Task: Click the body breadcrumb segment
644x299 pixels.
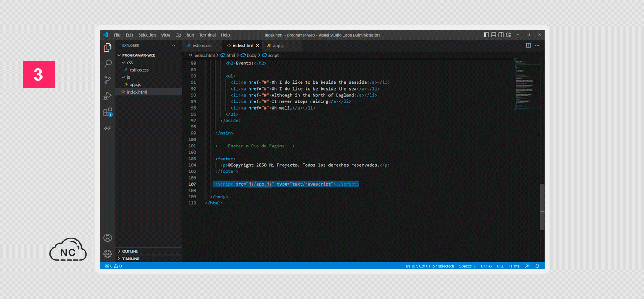Action: (252, 55)
